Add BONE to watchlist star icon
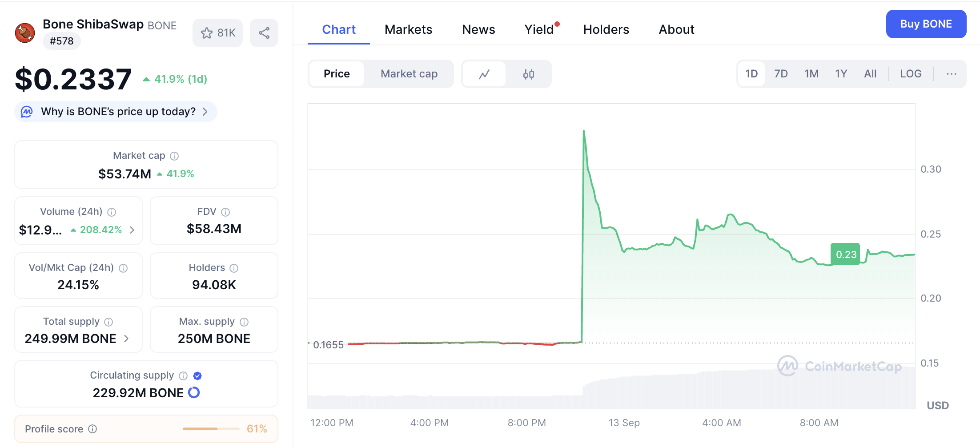Viewport: 980px width, 448px height. point(206,33)
